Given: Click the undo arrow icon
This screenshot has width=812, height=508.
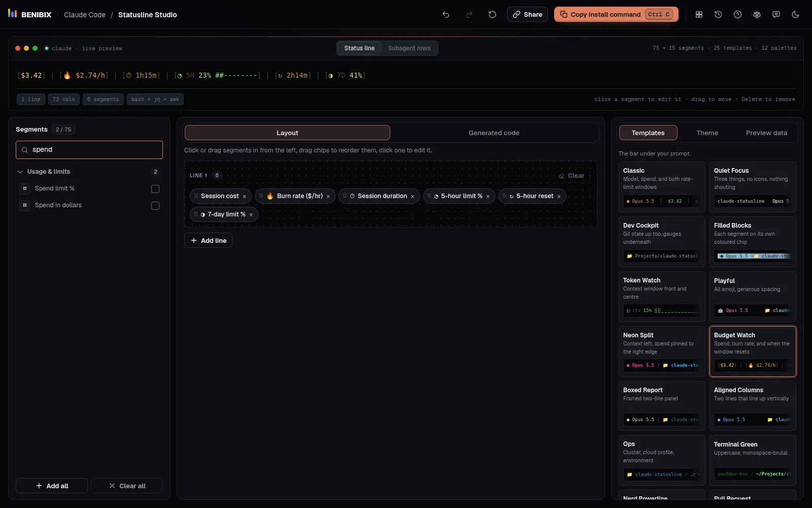Looking at the screenshot, I should (x=446, y=15).
